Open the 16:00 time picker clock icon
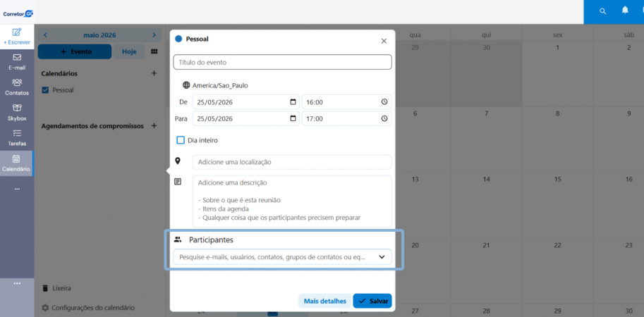644x317 pixels. pyautogui.click(x=384, y=101)
